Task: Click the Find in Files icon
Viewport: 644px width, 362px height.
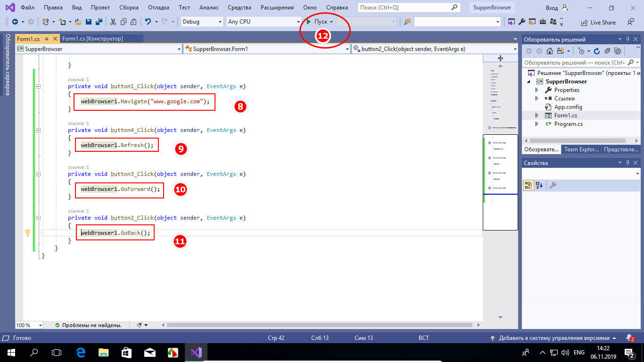Action: [407, 22]
